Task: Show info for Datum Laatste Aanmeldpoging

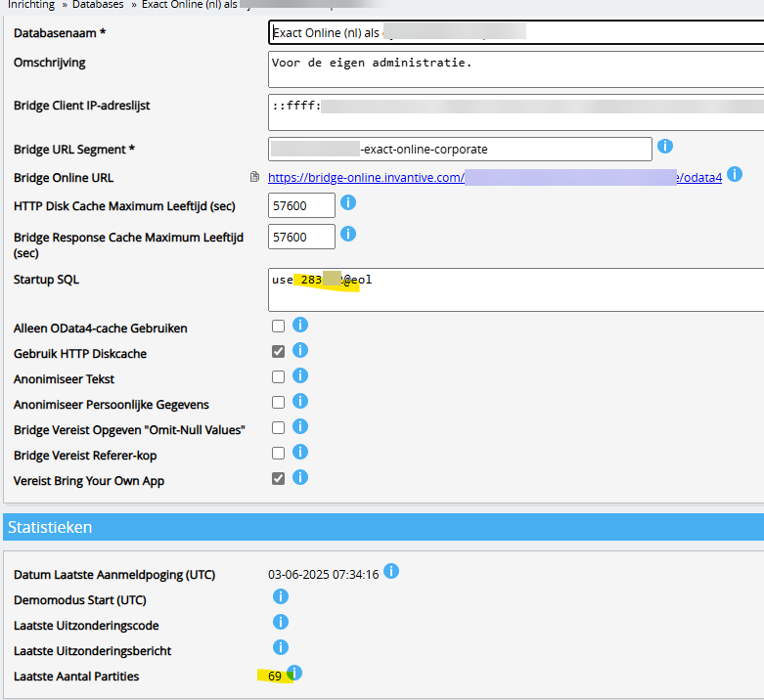Action: [x=391, y=571]
